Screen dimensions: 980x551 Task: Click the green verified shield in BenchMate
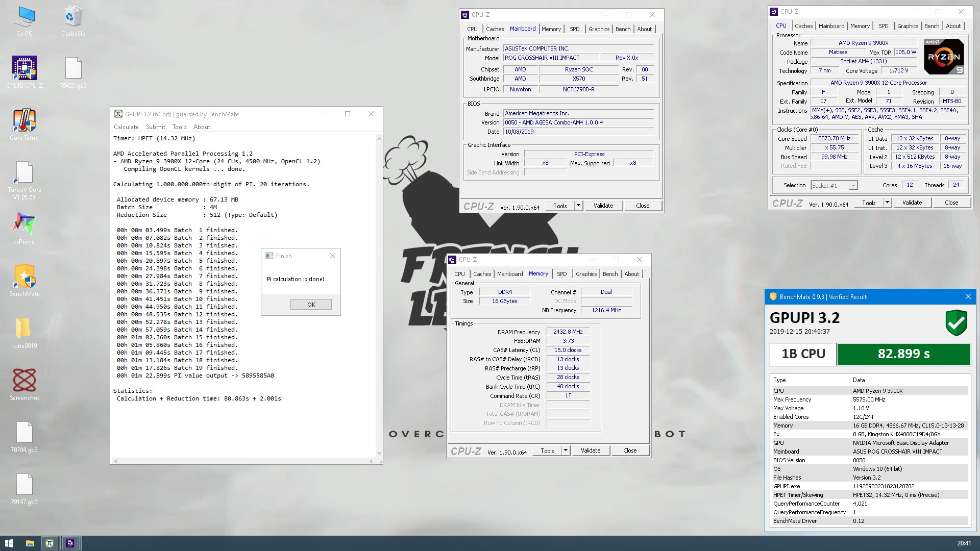tap(956, 322)
